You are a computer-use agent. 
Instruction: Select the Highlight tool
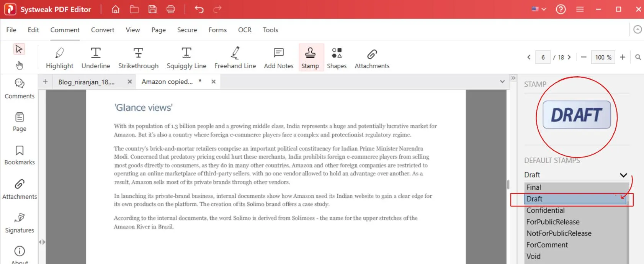59,58
